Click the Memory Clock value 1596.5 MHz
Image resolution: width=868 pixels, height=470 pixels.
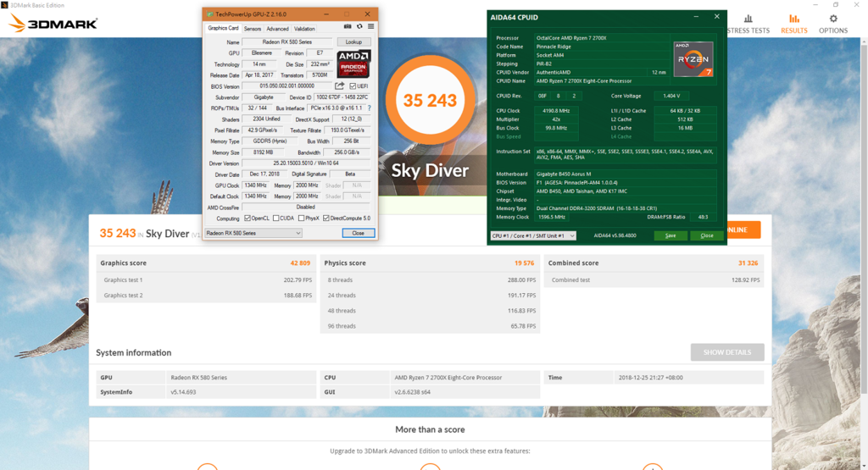click(551, 217)
